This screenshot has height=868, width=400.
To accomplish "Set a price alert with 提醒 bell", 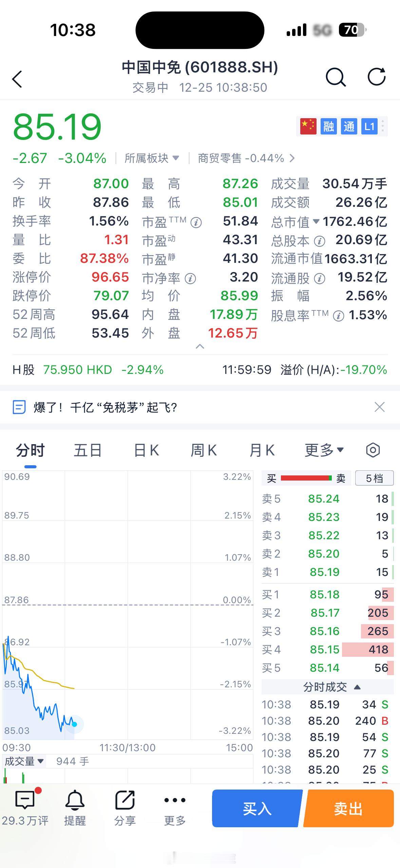I will pos(75,808).
